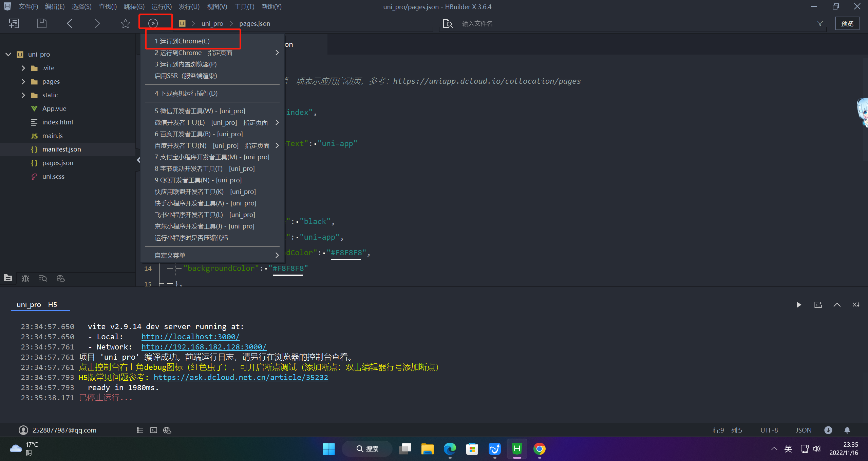Click the Windows taskbar 搜索 box

[367, 449]
